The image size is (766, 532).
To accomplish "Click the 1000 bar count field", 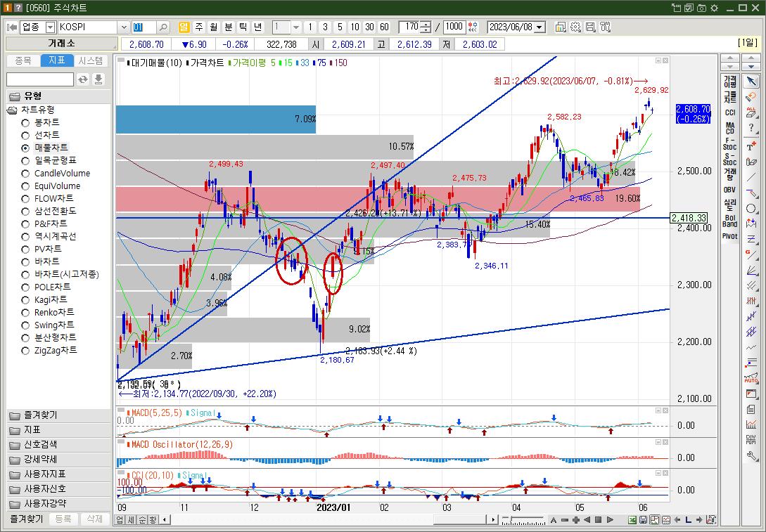I will click(454, 27).
